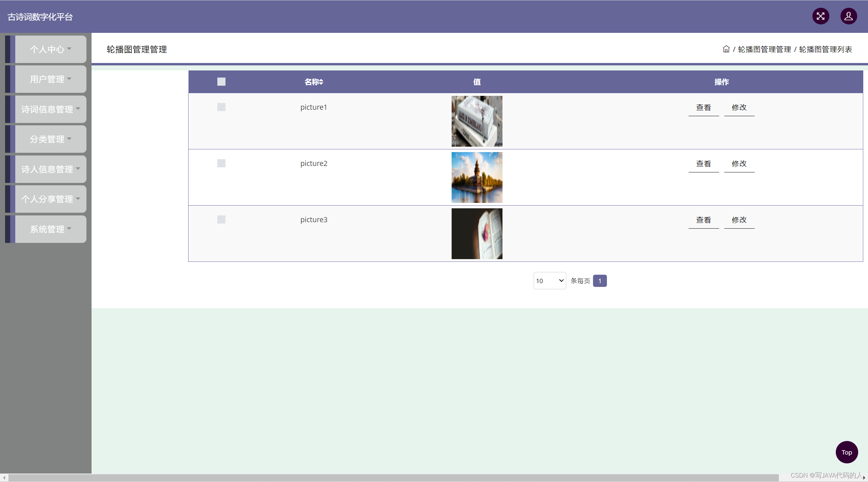868x482 pixels.
Task: Click the home icon in breadcrumb
Action: (726, 49)
